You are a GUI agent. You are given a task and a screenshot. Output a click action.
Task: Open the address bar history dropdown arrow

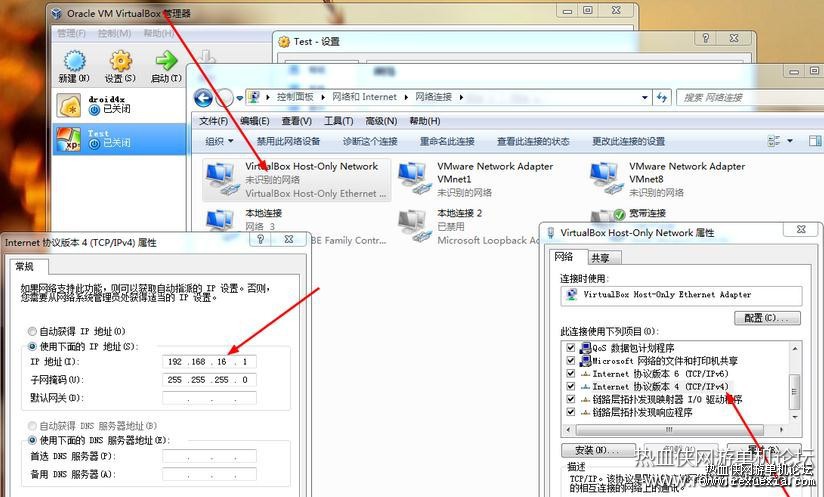click(x=645, y=97)
